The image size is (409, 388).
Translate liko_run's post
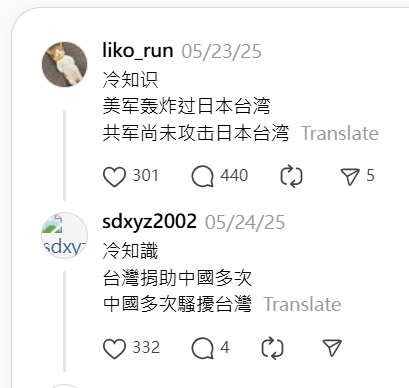(x=340, y=134)
